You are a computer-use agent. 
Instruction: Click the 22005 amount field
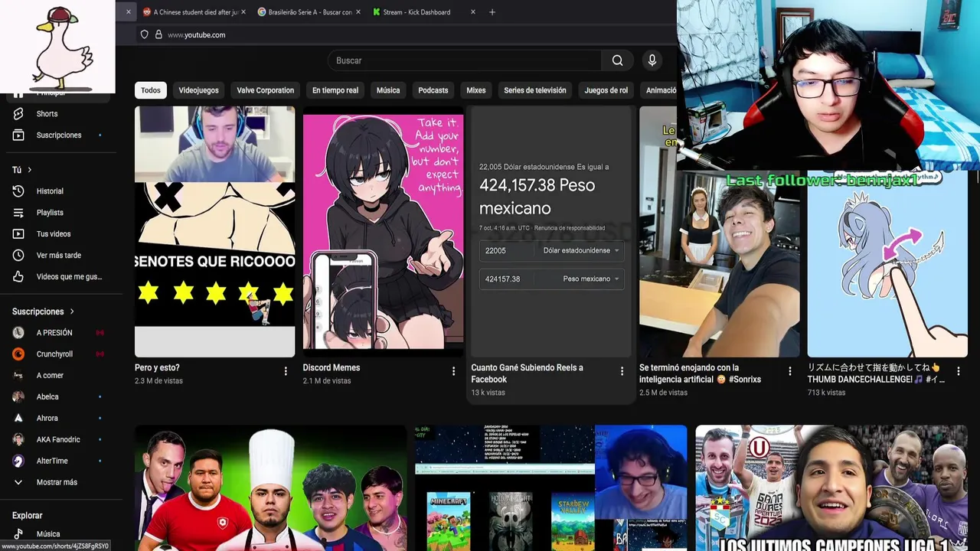pyautogui.click(x=507, y=251)
